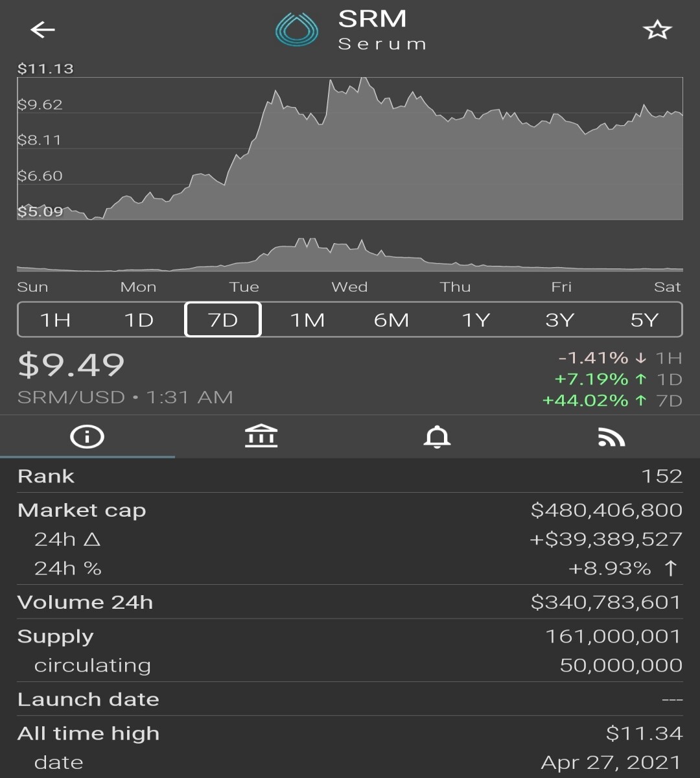700x778 pixels.
Task: Click the circulating supply 50,000,000
Action: coord(621,665)
